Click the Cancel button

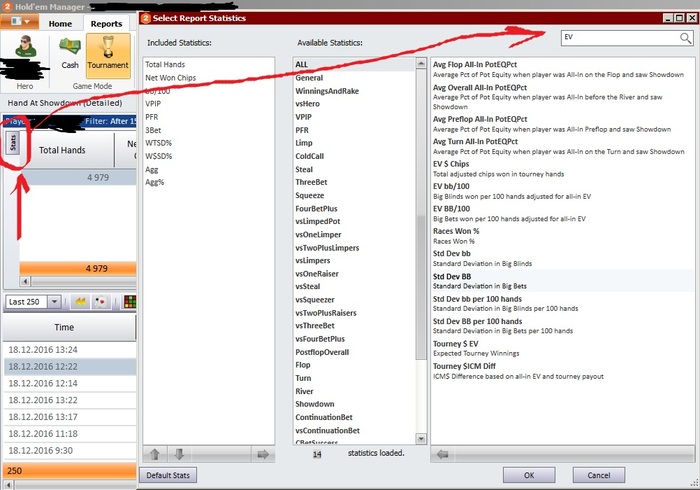(x=599, y=475)
